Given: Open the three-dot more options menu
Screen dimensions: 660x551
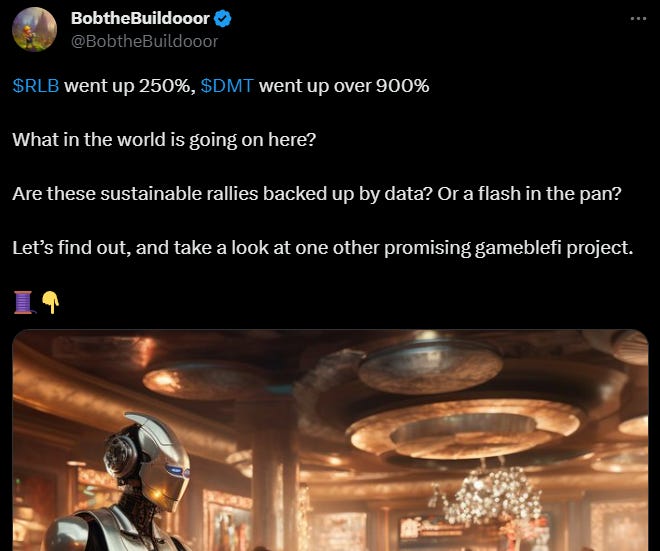Looking at the screenshot, I should click(x=638, y=19).
